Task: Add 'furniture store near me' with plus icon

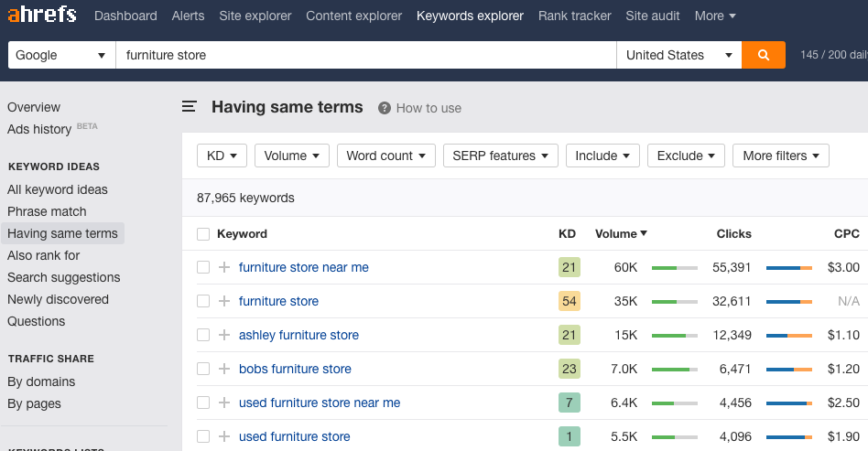Action: tap(224, 267)
